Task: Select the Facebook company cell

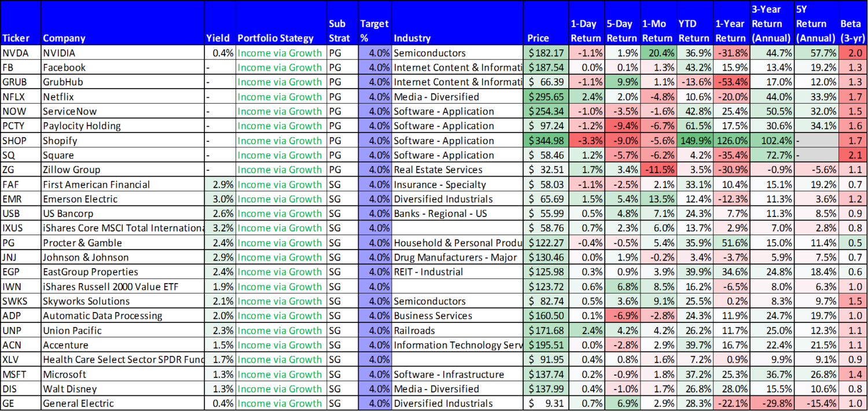Action: point(123,67)
